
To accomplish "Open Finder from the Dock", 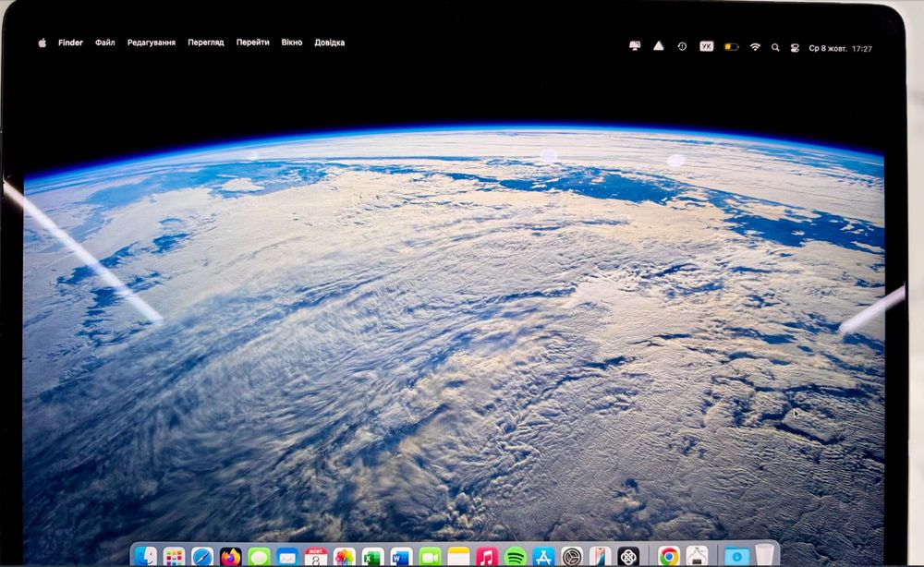I will pyautogui.click(x=146, y=557).
